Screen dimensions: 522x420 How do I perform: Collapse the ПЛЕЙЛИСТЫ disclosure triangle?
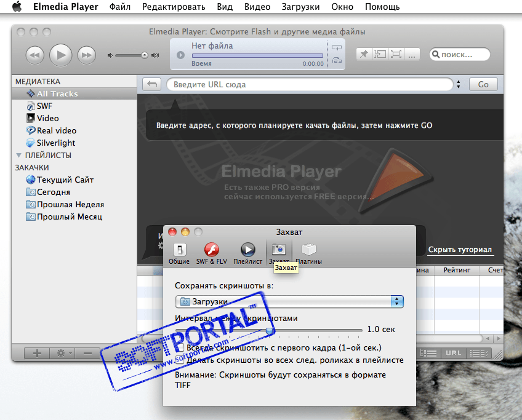point(19,156)
